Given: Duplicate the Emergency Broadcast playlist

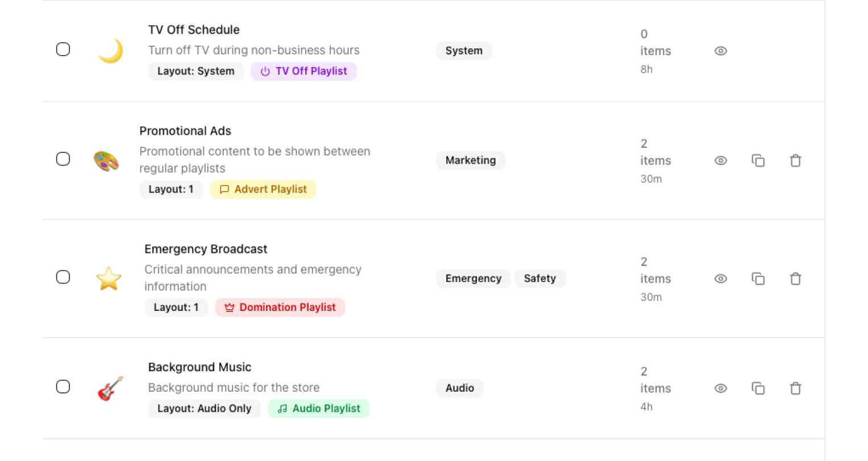Looking at the screenshot, I should pos(758,279).
